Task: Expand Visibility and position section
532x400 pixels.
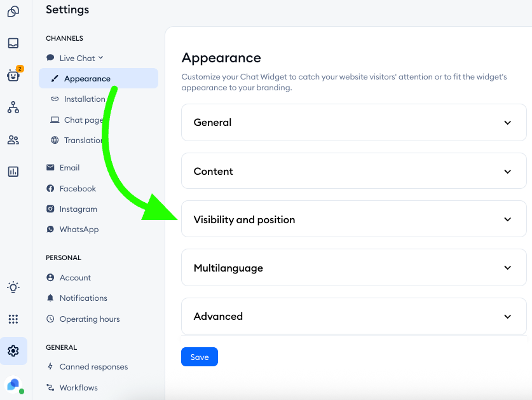Action: [353, 219]
